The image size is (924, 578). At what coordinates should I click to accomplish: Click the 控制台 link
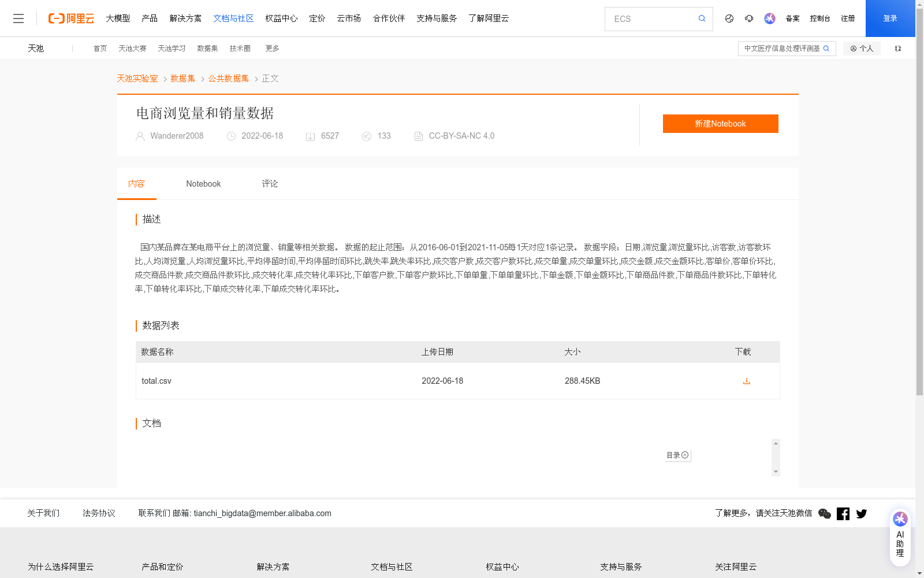(820, 18)
